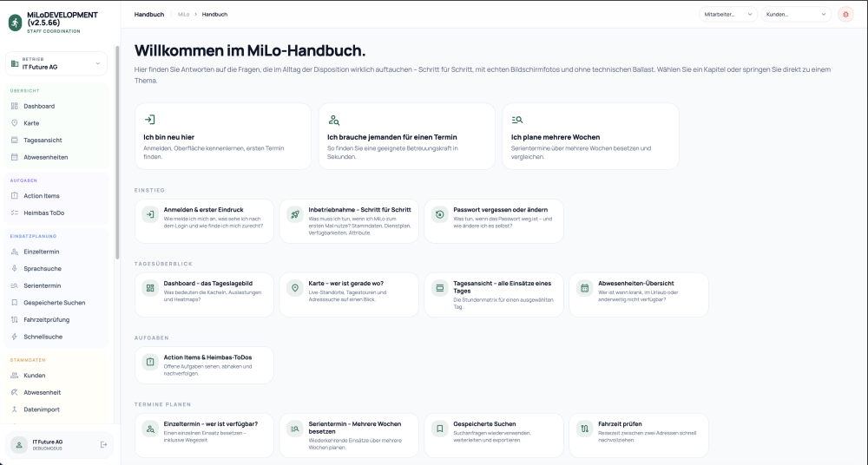This screenshot has width=868, height=465.
Task: Open the 'Ich plane mehrere Wochen' card
Action: [590, 136]
